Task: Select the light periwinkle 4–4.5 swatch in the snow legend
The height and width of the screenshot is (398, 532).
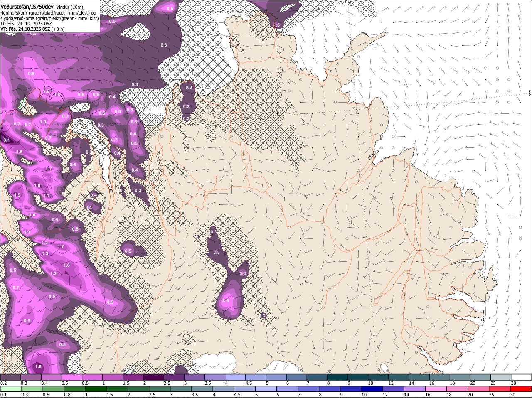Action: [236, 377]
